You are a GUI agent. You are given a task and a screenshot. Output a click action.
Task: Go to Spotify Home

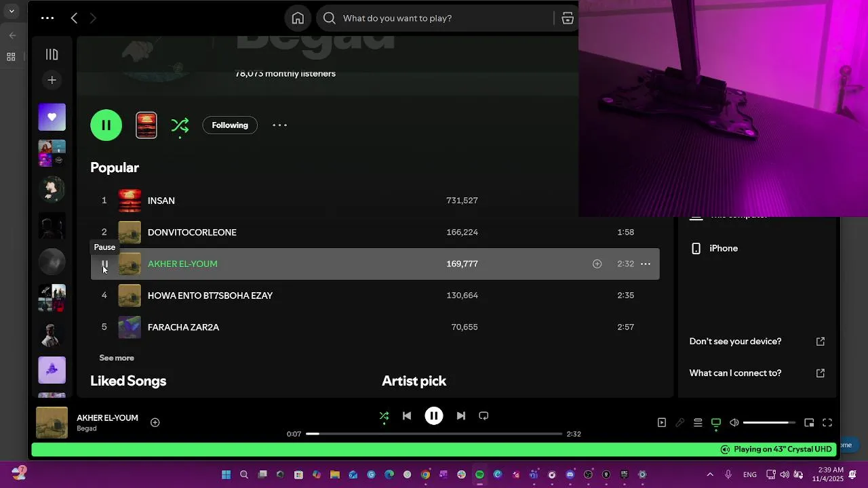(x=298, y=18)
